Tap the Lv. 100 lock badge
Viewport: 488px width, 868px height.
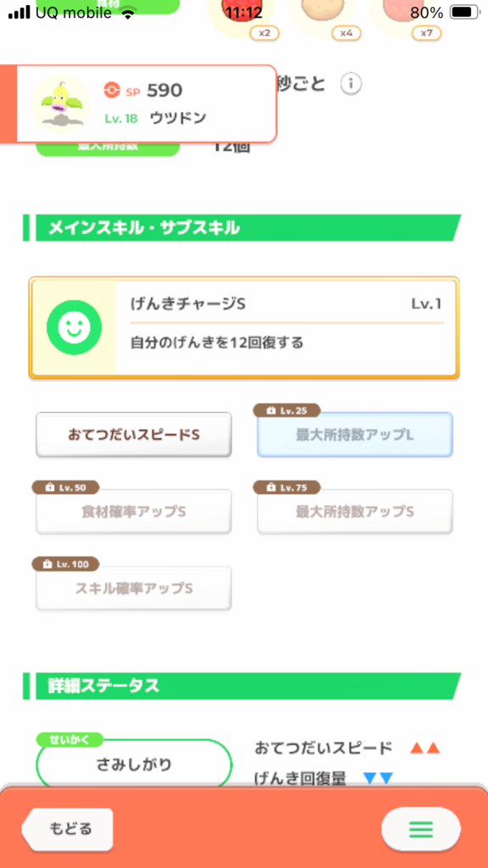pos(66,564)
